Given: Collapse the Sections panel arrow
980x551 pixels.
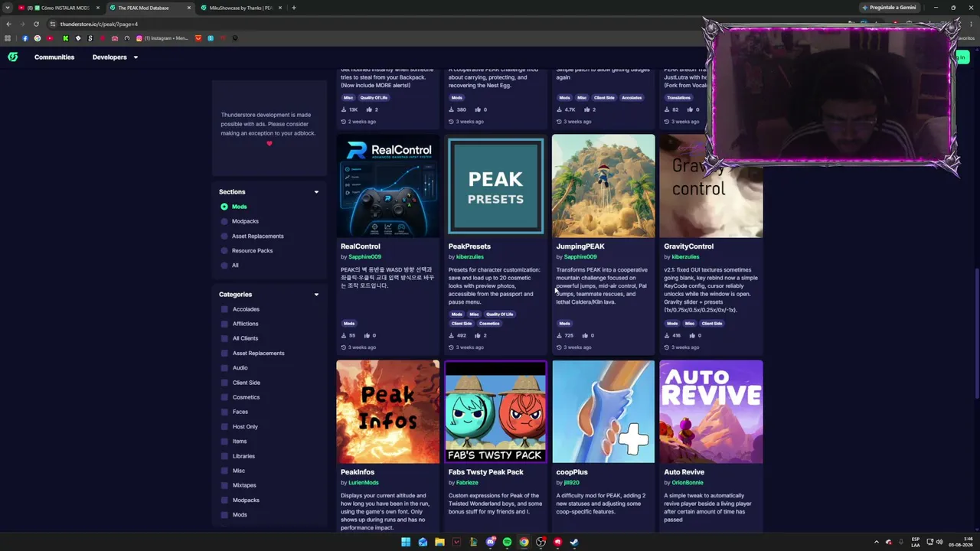Looking at the screenshot, I should click(x=316, y=192).
